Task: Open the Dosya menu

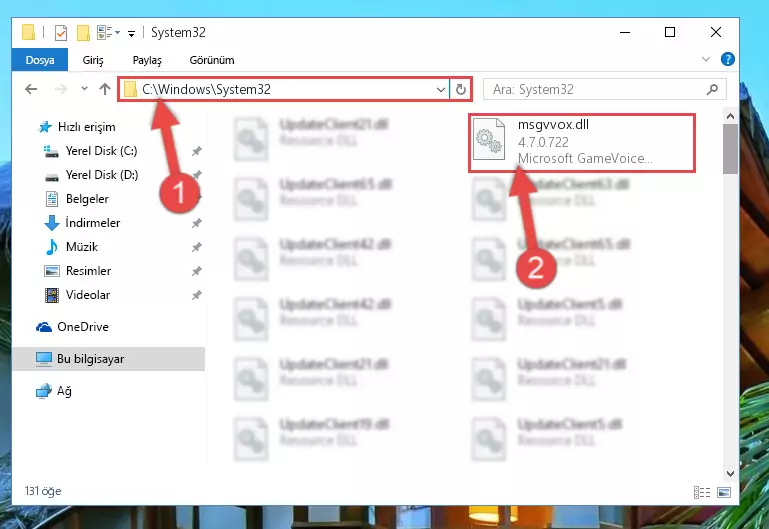Action: (x=40, y=60)
